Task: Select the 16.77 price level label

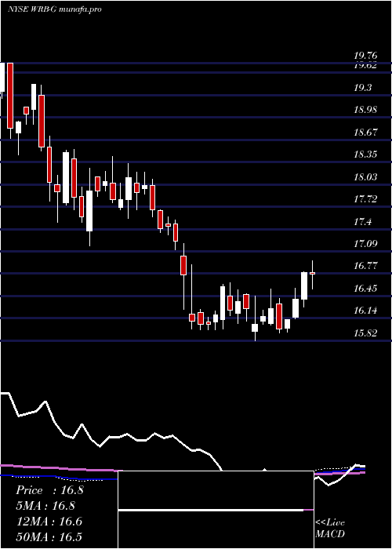Action: (365, 266)
